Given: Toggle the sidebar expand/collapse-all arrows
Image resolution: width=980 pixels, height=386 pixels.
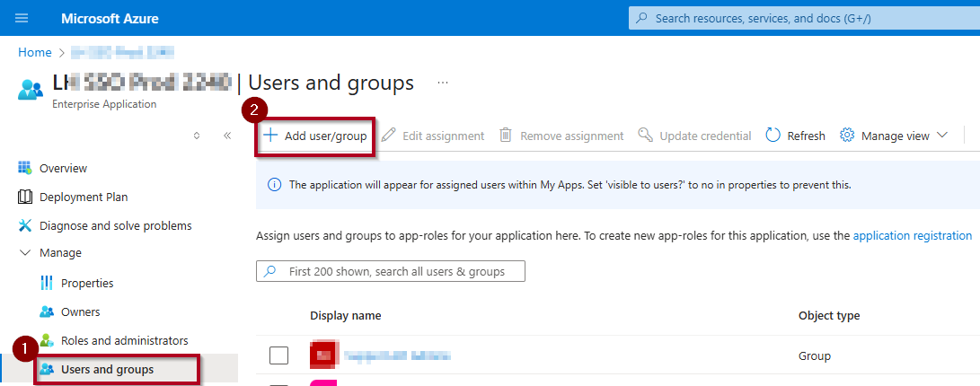Looking at the screenshot, I should tap(197, 136).
